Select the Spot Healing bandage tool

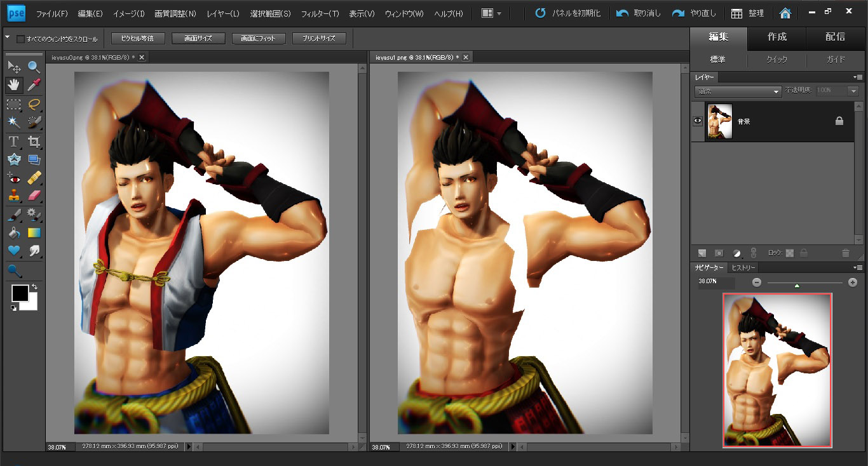point(34,177)
